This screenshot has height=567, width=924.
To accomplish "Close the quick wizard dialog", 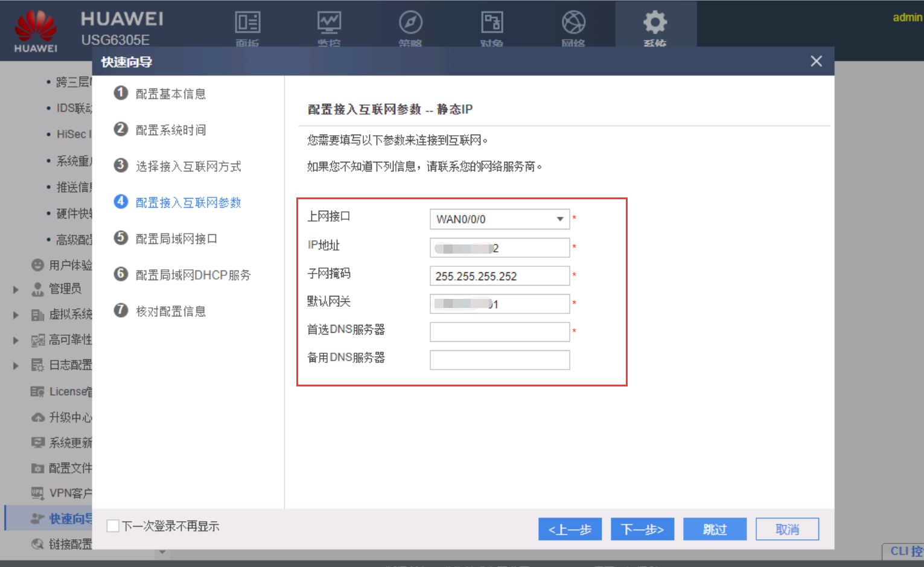I will coord(816,61).
